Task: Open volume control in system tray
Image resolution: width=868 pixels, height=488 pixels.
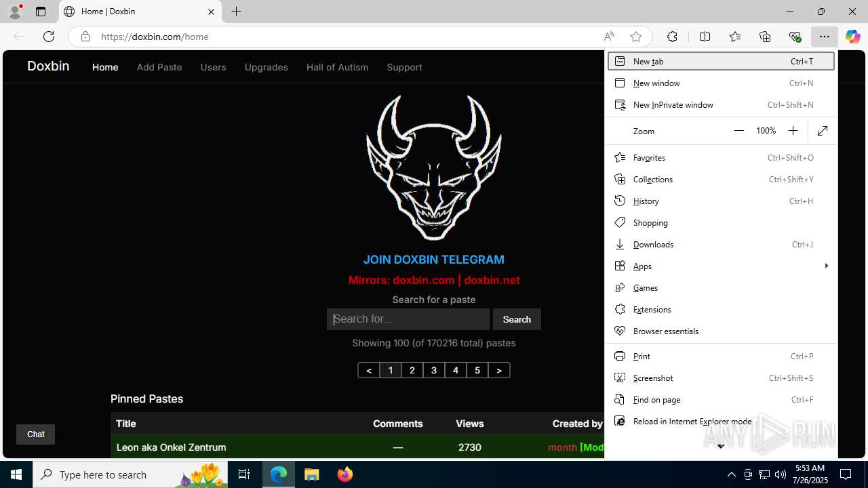Action: click(x=780, y=474)
